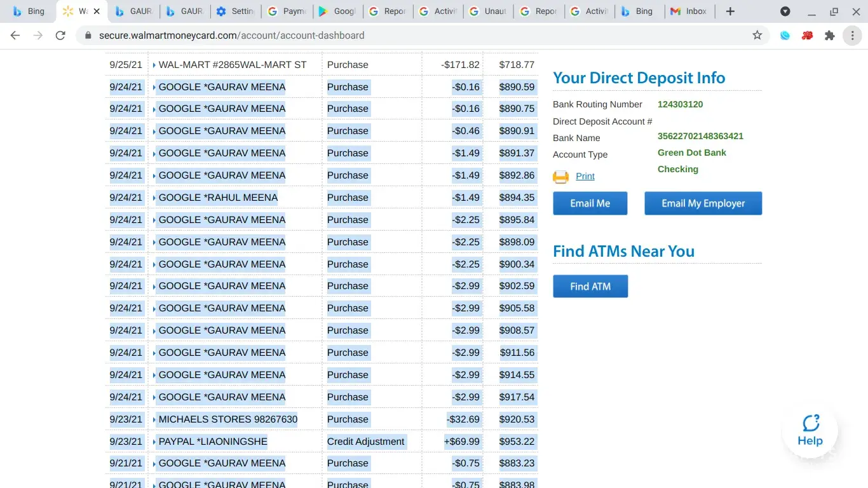868x488 pixels.
Task: Open the Extensions puzzle piece icon
Action: [829, 36]
